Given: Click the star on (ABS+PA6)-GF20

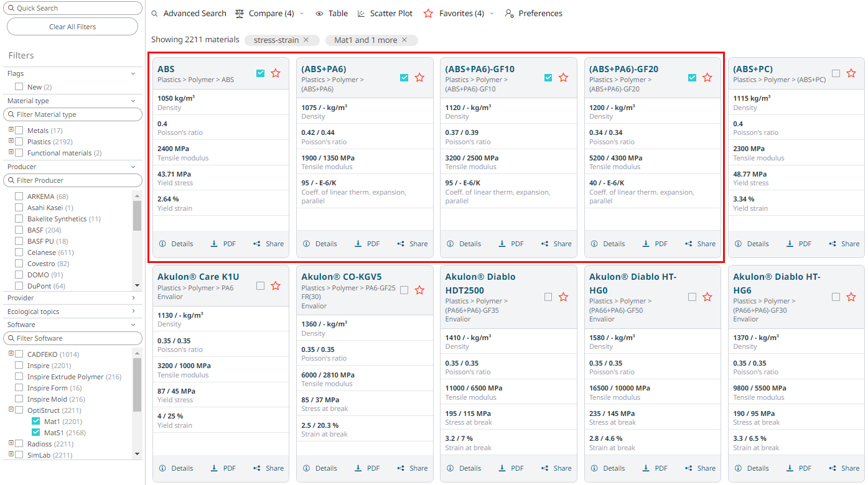Looking at the screenshot, I should coord(707,78).
